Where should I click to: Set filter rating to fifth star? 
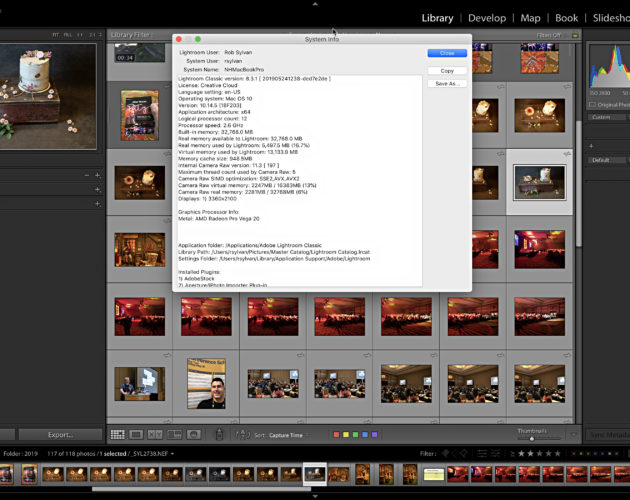(x=558, y=453)
